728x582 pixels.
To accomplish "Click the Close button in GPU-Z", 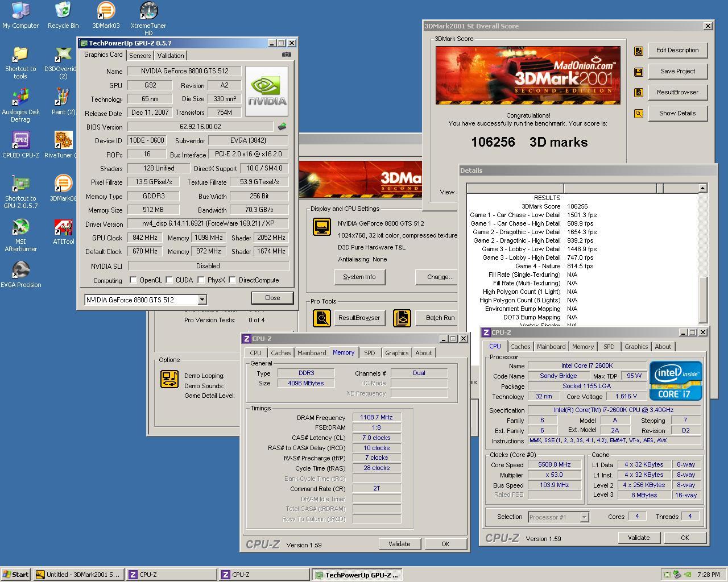I will (x=272, y=298).
